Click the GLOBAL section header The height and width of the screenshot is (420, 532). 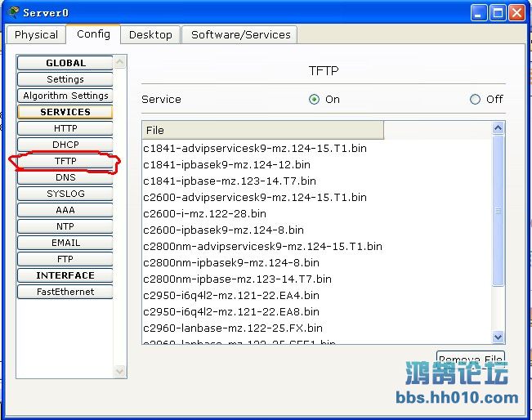coord(65,63)
